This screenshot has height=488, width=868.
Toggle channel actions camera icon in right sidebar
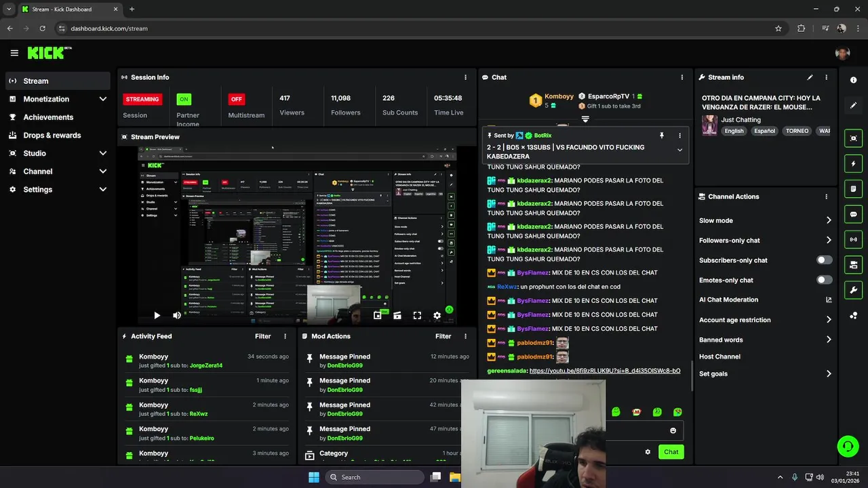[853, 264]
